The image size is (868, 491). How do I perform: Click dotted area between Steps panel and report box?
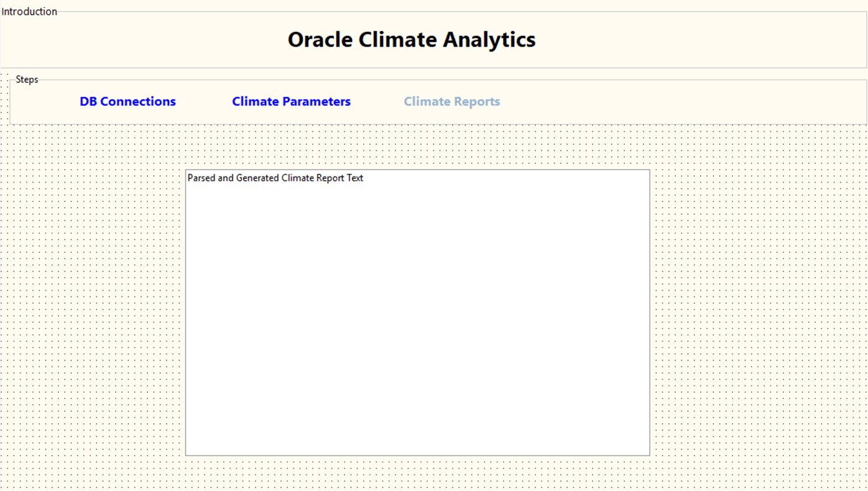[x=417, y=147]
